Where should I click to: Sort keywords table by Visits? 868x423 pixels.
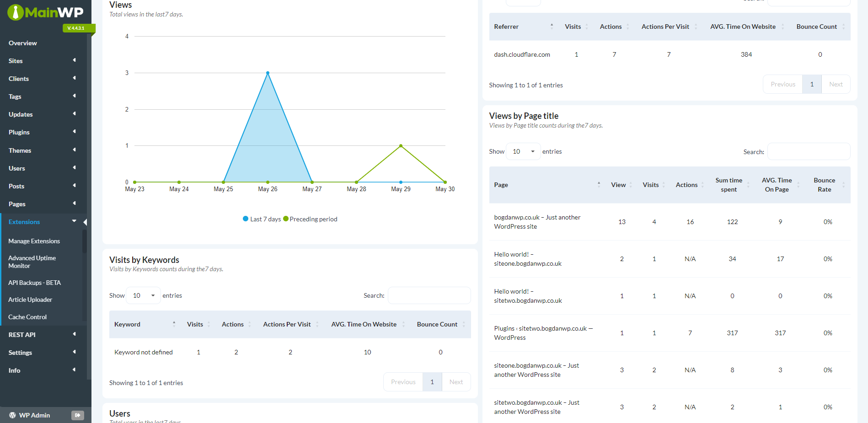198,324
